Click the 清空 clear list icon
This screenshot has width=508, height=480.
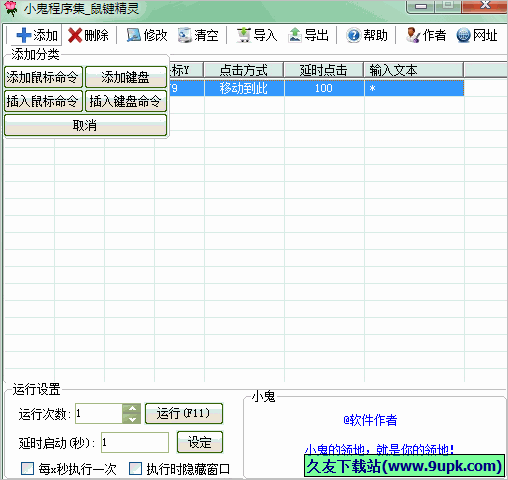pos(185,35)
